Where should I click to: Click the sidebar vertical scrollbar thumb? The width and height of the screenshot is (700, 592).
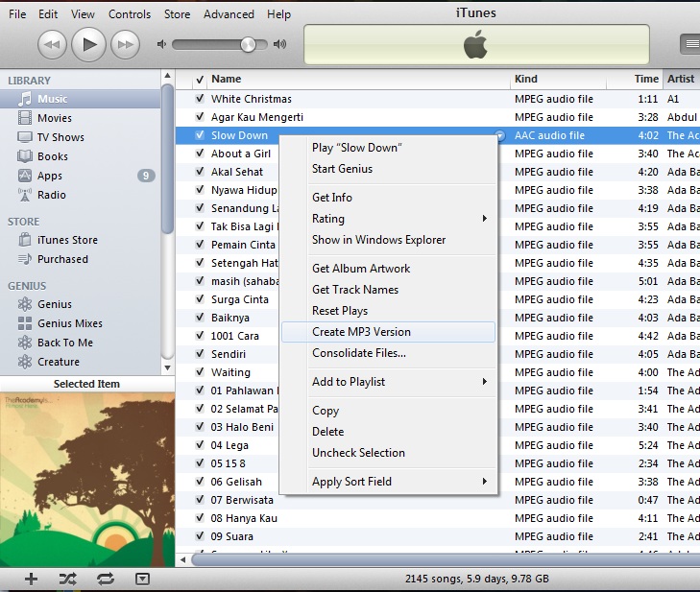tap(167, 158)
